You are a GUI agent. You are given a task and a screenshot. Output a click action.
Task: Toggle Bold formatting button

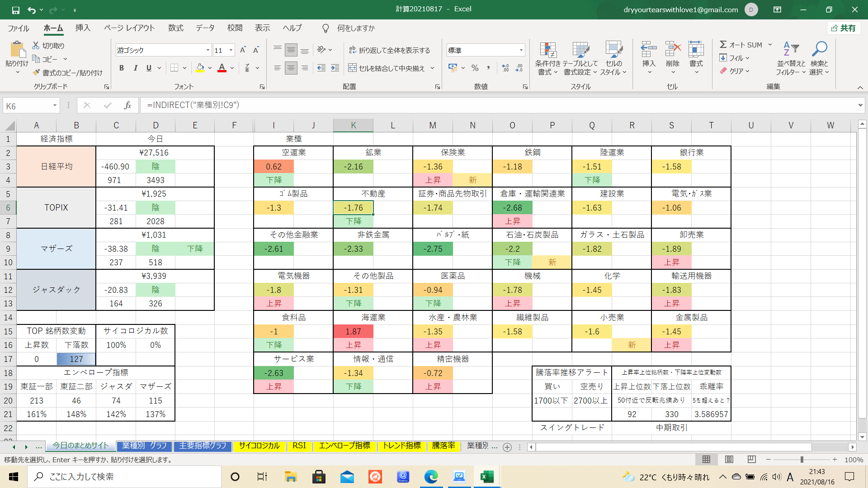[x=121, y=68]
